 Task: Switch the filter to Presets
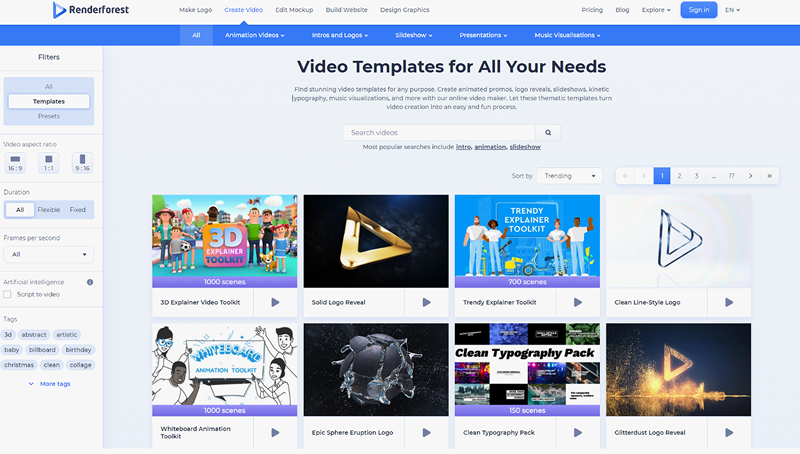tap(48, 116)
